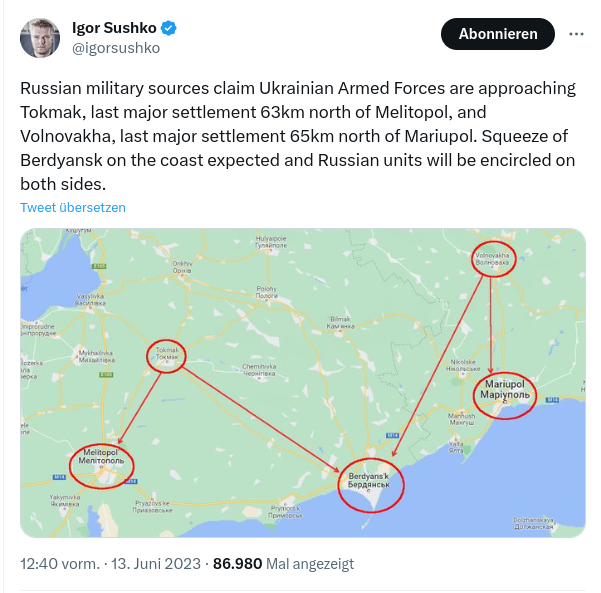Click the Tweet übersetzen link

coord(73,207)
